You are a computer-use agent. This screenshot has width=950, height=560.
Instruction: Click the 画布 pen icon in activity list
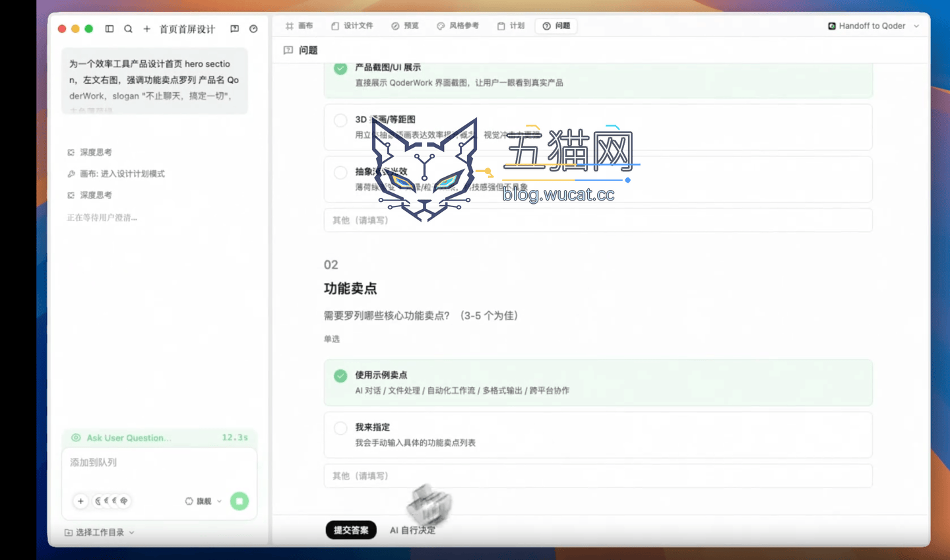coord(71,174)
